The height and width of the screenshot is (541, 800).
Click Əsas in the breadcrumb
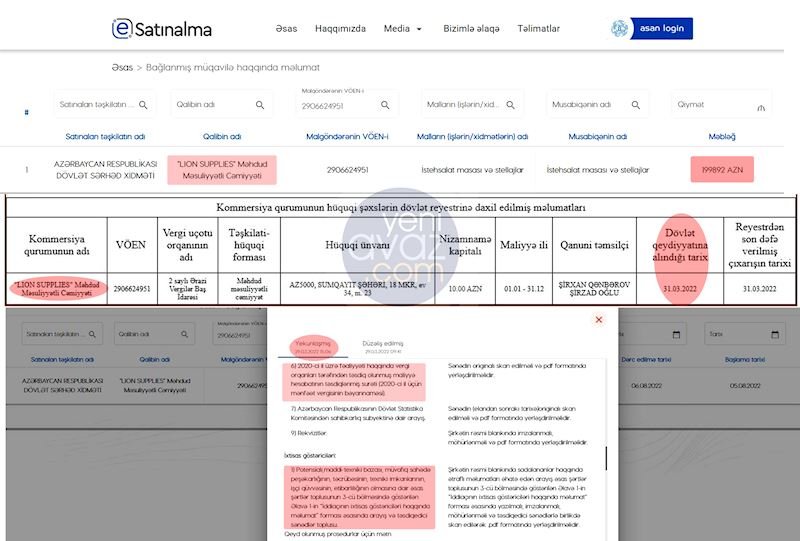pos(122,67)
